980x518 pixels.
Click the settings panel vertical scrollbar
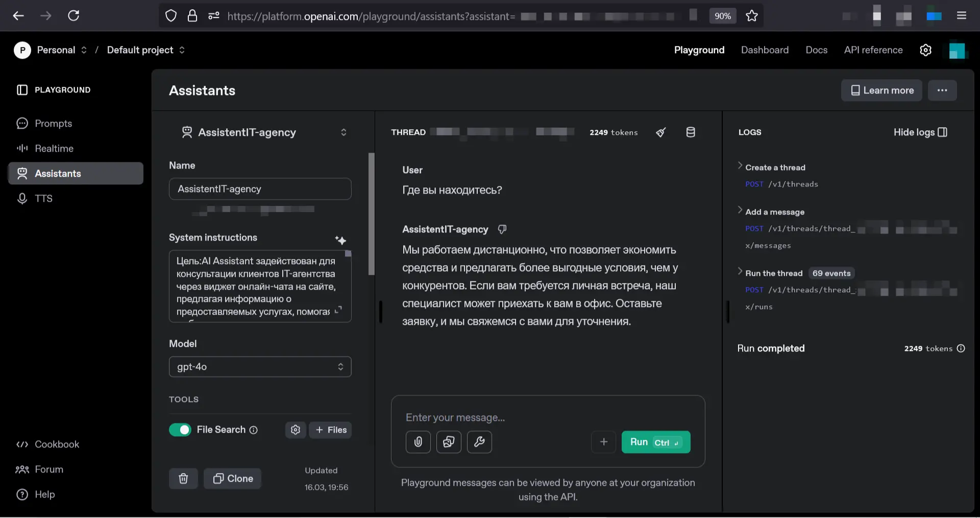pyautogui.click(x=372, y=214)
